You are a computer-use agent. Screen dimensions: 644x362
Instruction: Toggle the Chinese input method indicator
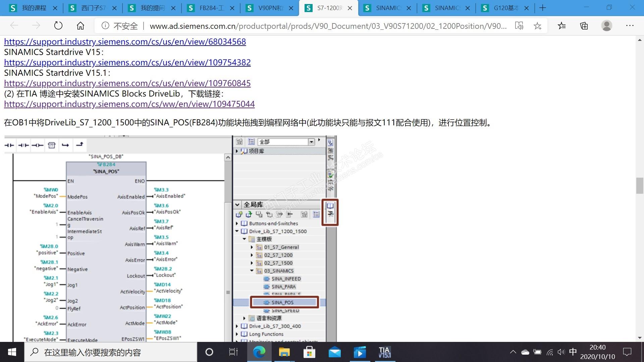(573, 352)
